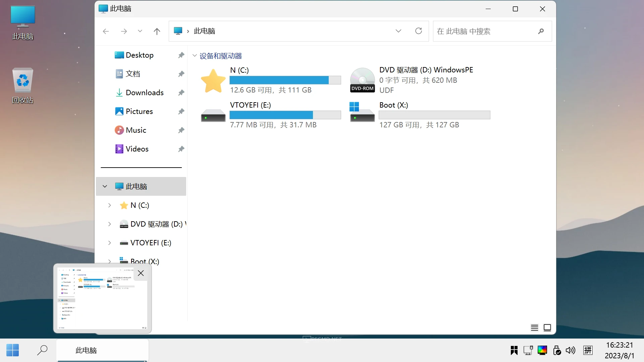Select the VTOYEFI (E:) drive icon
Viewport: 644px width, 362px height.
point(213,116)
